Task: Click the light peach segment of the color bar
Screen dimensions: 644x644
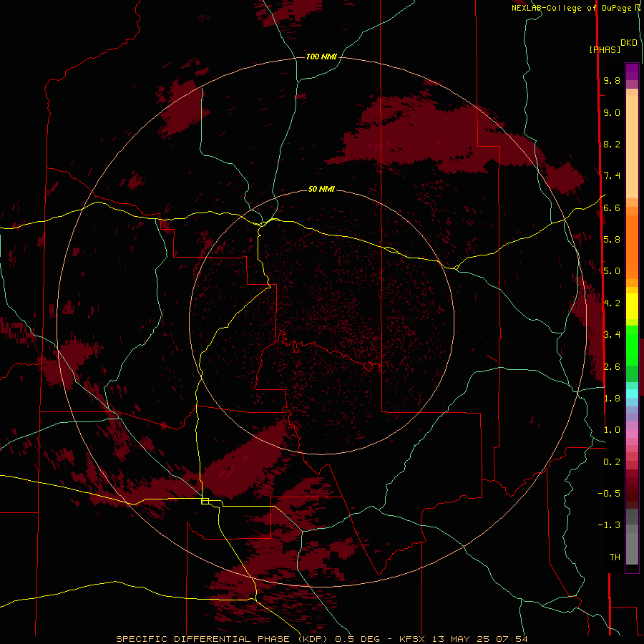Action: [632, 147]
